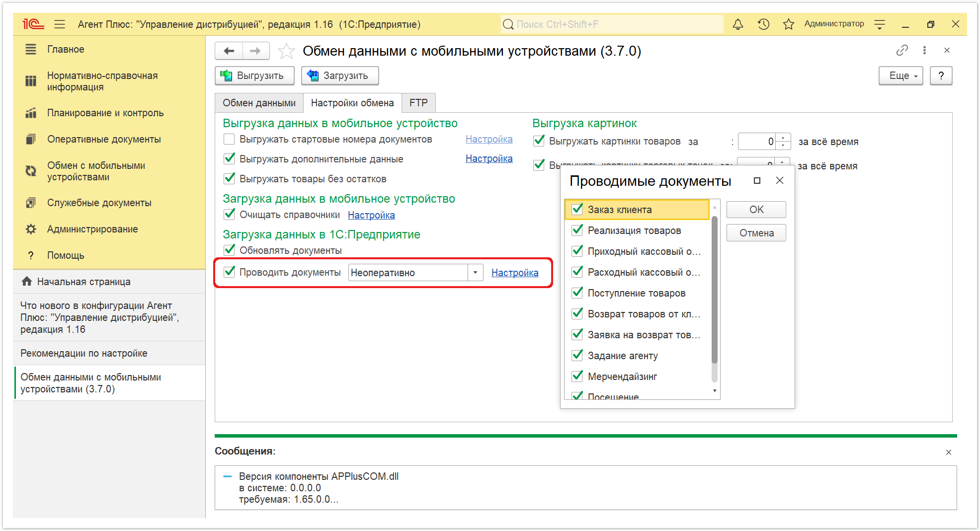Screen dimensions: 980x531
Task: Open the hamburger functions menu
Action: (x=60, y=24)
